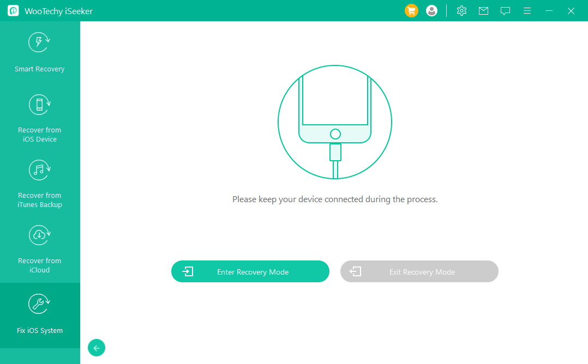Click the envelope mail icon
The width and height of the screenshot is (588, 364).
pyautogui.click(x=483, y=11)
